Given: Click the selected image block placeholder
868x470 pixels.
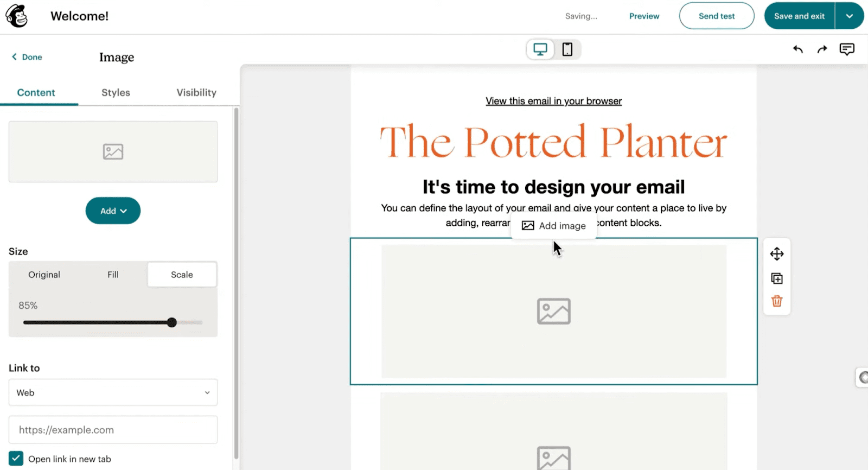Looking at the screenshot, I should 554,312.
